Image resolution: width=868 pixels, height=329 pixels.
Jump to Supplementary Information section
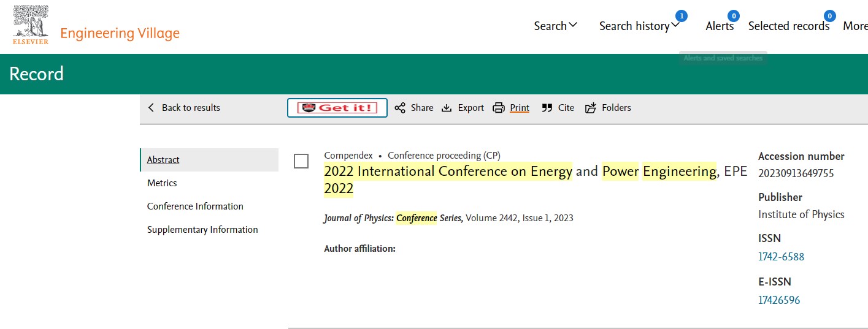[x=202, y=230]
